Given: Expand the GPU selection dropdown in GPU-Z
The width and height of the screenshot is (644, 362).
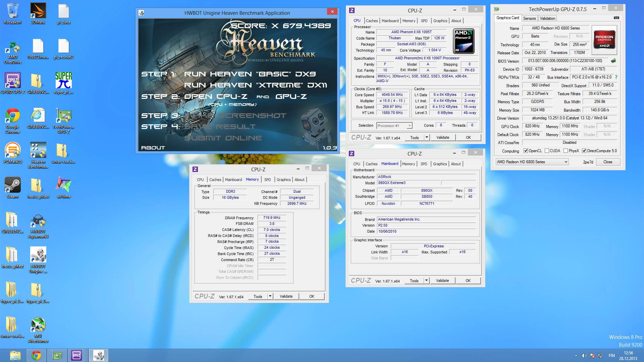Looking at the screenshot, I should click(566, 162).
